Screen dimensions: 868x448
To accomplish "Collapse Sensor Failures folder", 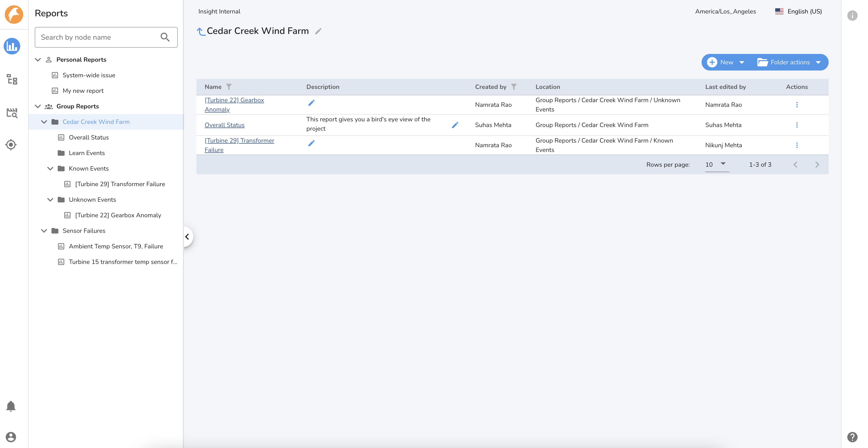I will coord(44,231).
